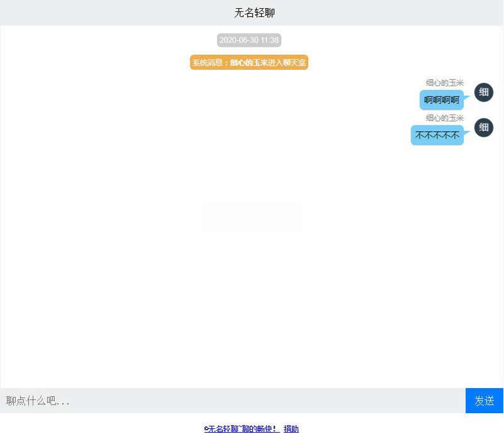The image size is (504, 439).
Task: Select the chat bubble containing 不不不不不
Action: click(x=437, y=135)
